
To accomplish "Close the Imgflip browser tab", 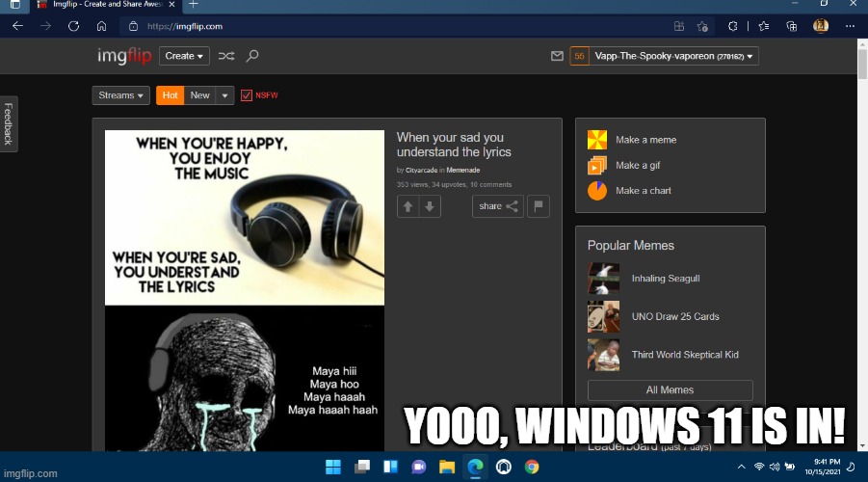I will (x=171, y=5).
